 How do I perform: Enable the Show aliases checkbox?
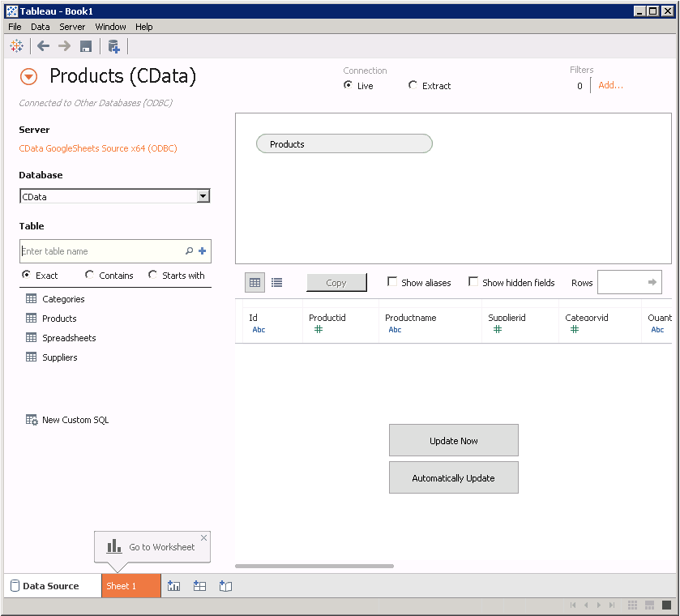tap(393, 282)
